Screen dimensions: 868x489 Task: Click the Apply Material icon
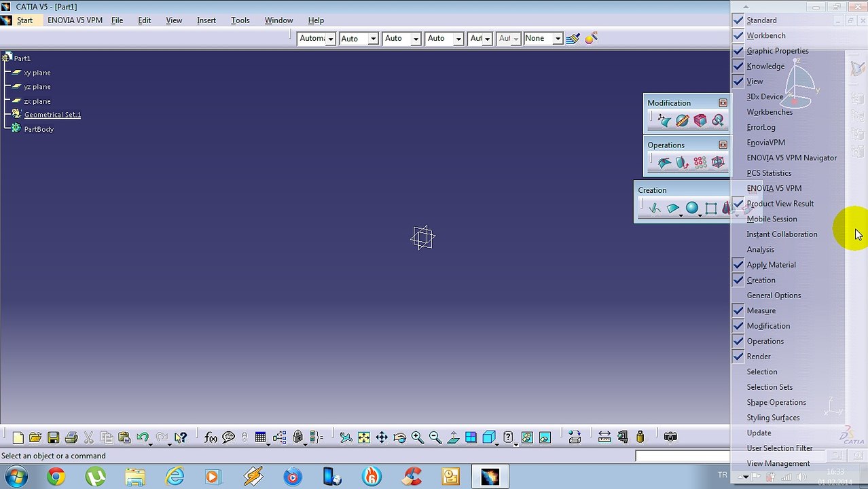[x=575, y=437]
